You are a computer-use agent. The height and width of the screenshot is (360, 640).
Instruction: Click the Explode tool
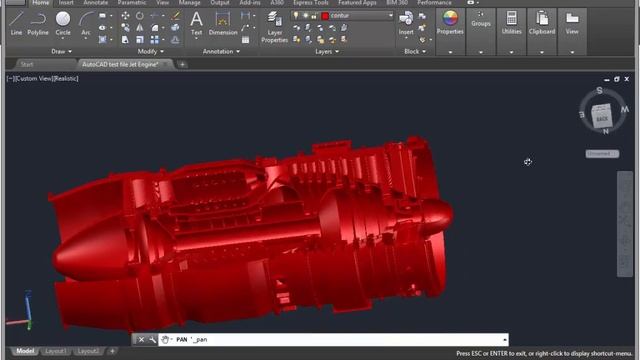[x=176, y=28]
